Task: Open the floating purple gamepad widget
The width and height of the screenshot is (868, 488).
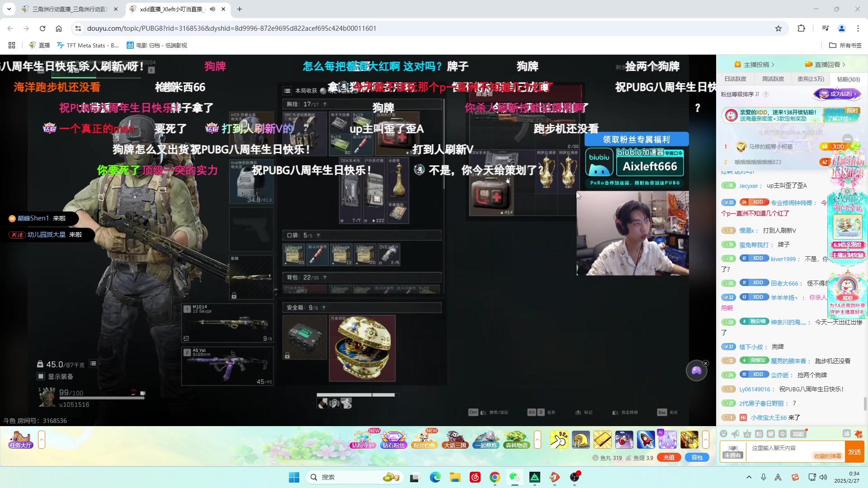Action: [696, 371]
